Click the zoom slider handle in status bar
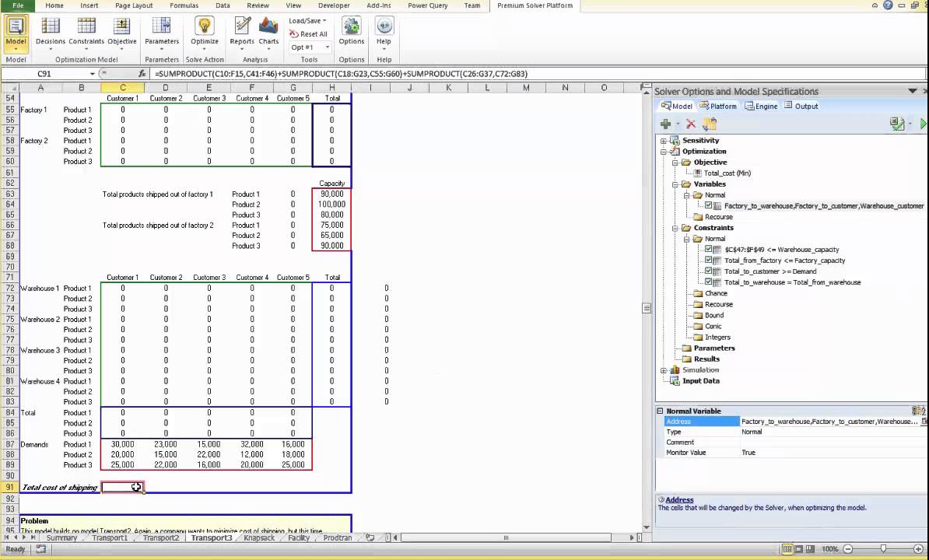 [883, 549]
